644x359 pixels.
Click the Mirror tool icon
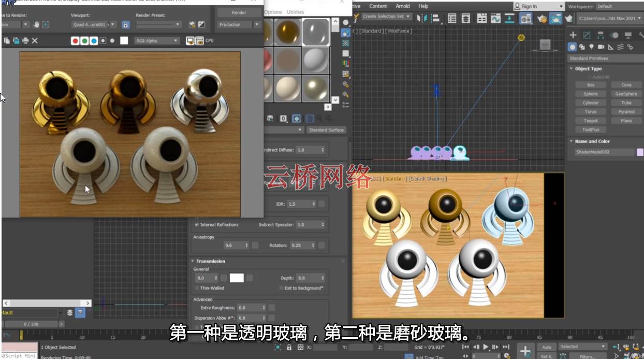tap(422, 18)
